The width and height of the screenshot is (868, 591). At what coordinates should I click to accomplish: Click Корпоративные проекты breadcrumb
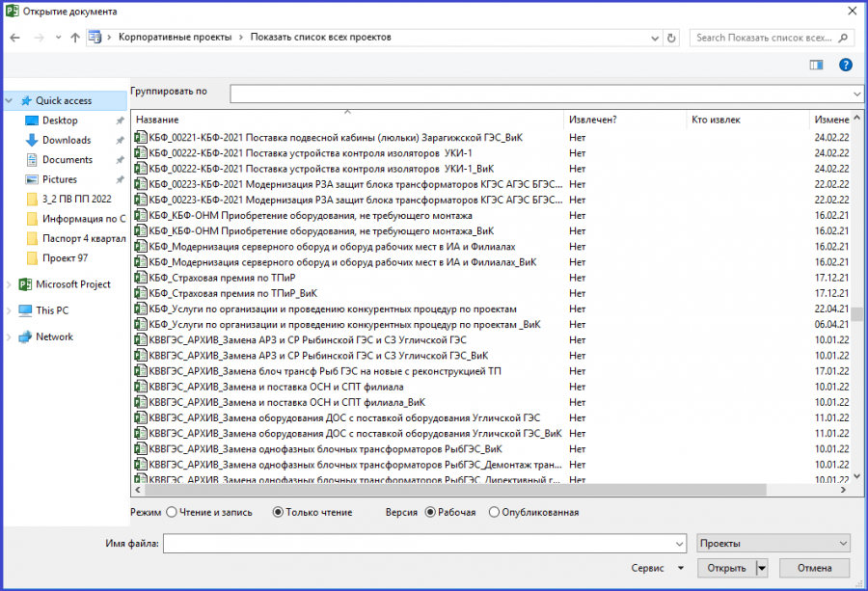pos(175,37)
